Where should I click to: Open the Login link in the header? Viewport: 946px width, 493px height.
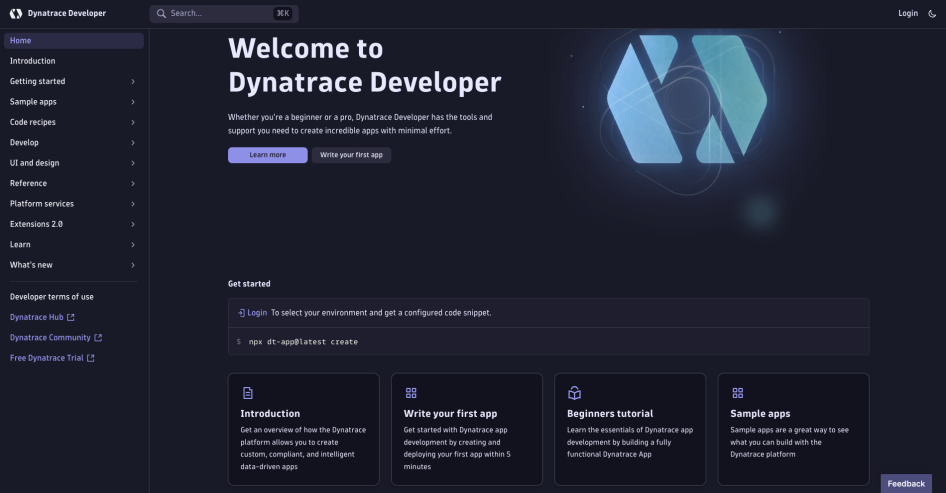coord(907,13)
